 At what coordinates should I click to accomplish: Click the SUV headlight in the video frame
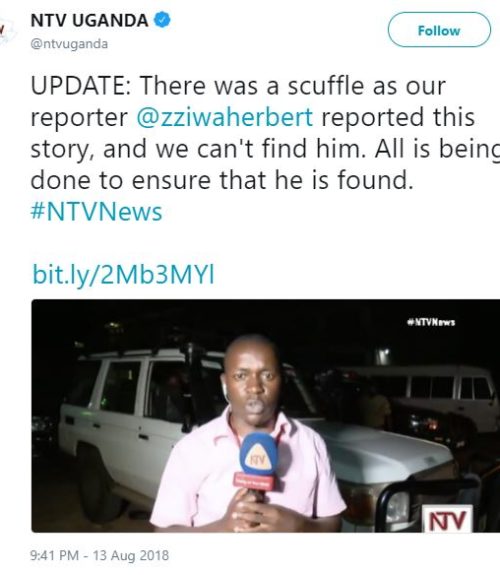coord(398,507)
